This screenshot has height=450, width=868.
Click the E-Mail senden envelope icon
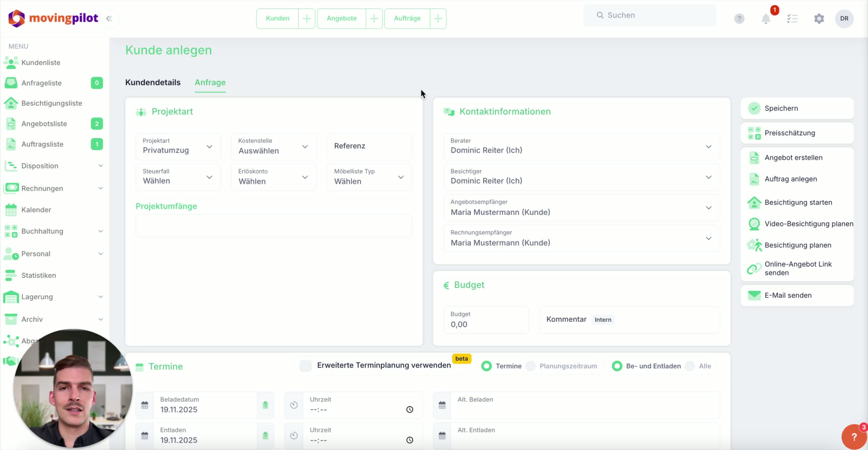coord(754,295)
